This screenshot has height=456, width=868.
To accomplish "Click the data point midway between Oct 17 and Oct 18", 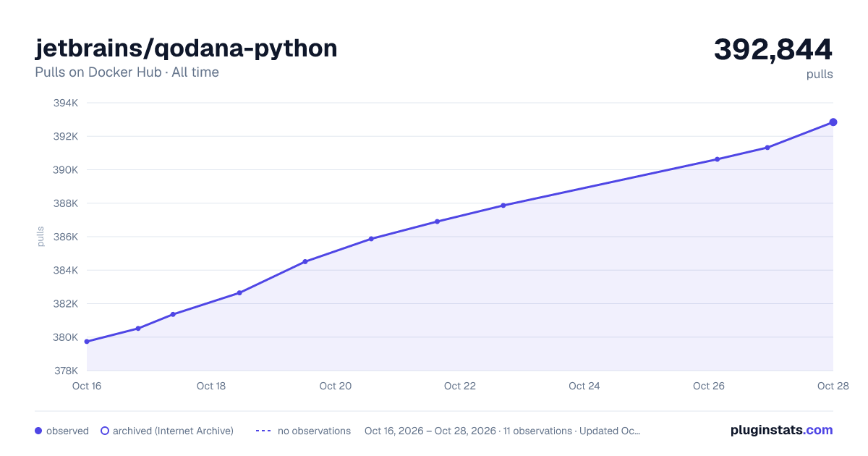I will pyautogui.click(x=173, y=314).
